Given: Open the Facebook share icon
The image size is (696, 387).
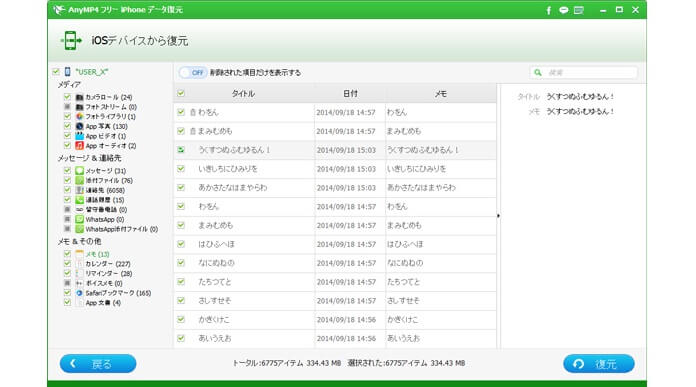Looking at the screenshot, I should point(549,10).
